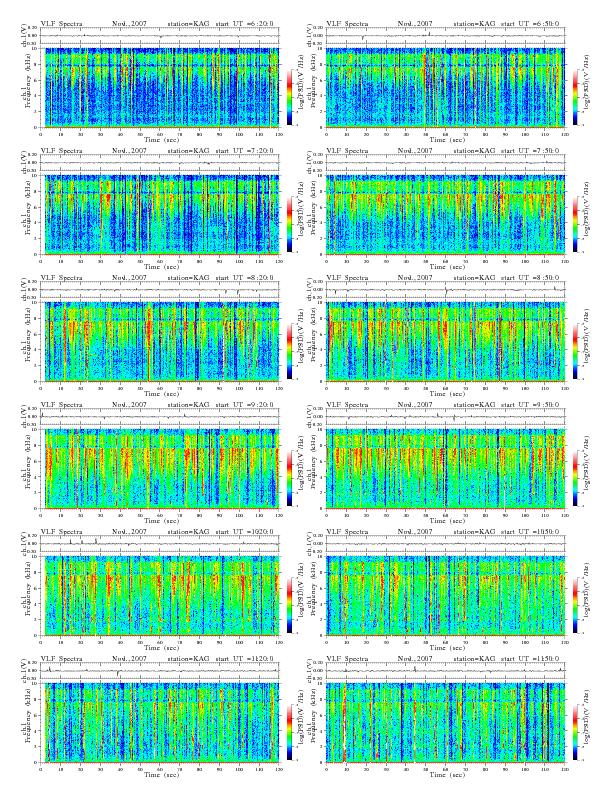This screenshot has width=612, height=792.
Task: Click the ch.1 waveform strip above the 9:20:0 spectrogram
Action: (x=160, y=417)
